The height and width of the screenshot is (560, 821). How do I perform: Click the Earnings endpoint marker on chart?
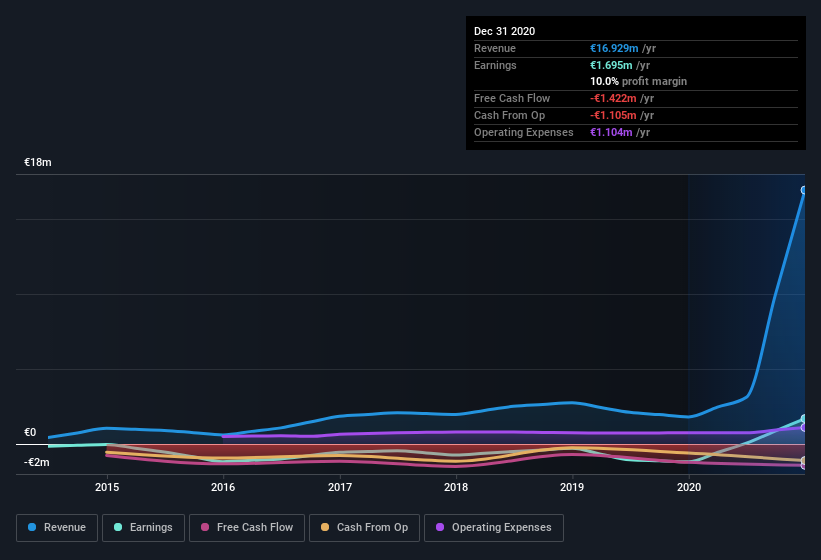pyautogui.click(x=804, y=419)
